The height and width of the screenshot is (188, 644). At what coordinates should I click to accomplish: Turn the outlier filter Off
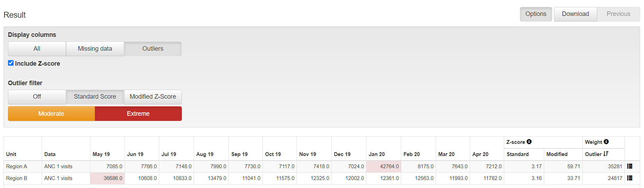coord(37,97)
